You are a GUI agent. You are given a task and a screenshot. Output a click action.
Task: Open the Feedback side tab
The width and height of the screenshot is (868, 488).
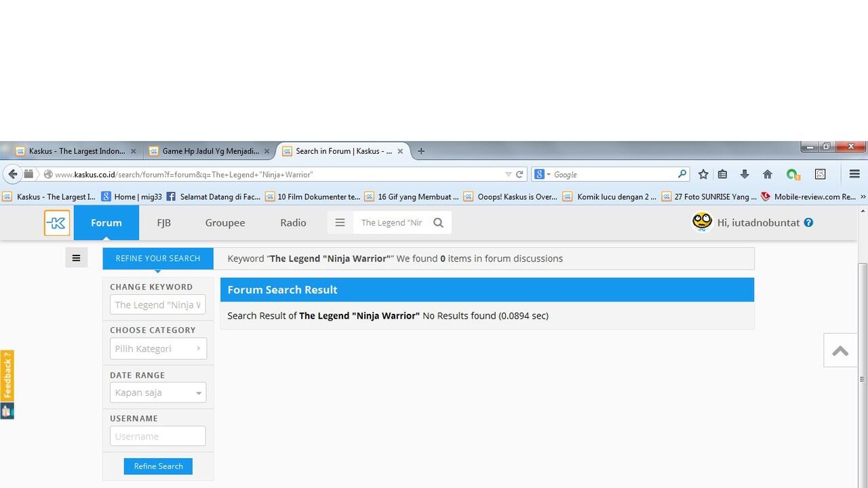pyautogui.click(x=7, y=384)
